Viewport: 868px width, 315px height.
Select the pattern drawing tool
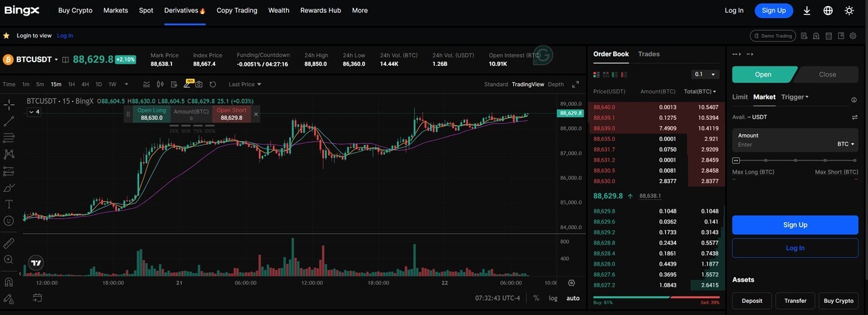click(9, 154)
